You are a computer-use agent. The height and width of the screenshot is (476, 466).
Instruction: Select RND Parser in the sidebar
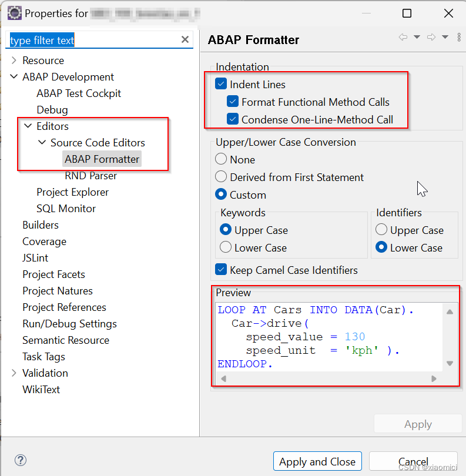point(90,175)
